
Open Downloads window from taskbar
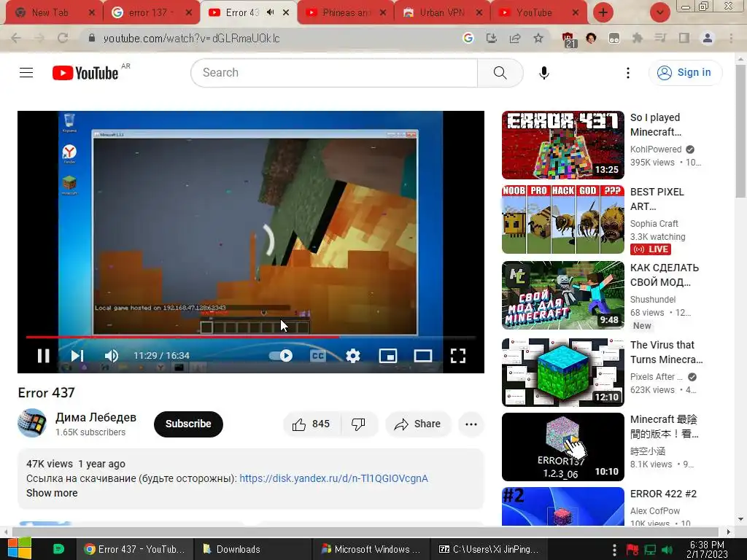pyautogui.click(x=252, y=549)
